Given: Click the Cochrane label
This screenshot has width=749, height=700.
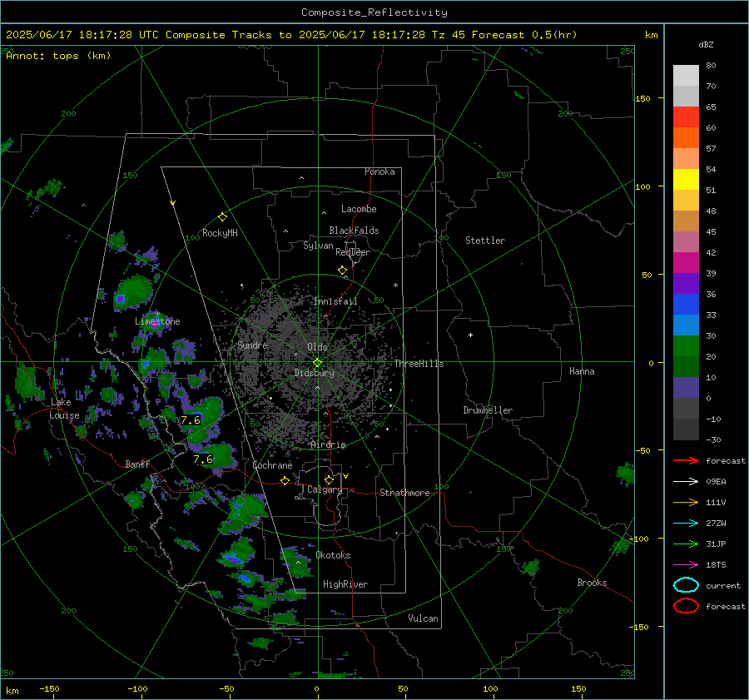Looking at the screenshot, I should [272, 465].
